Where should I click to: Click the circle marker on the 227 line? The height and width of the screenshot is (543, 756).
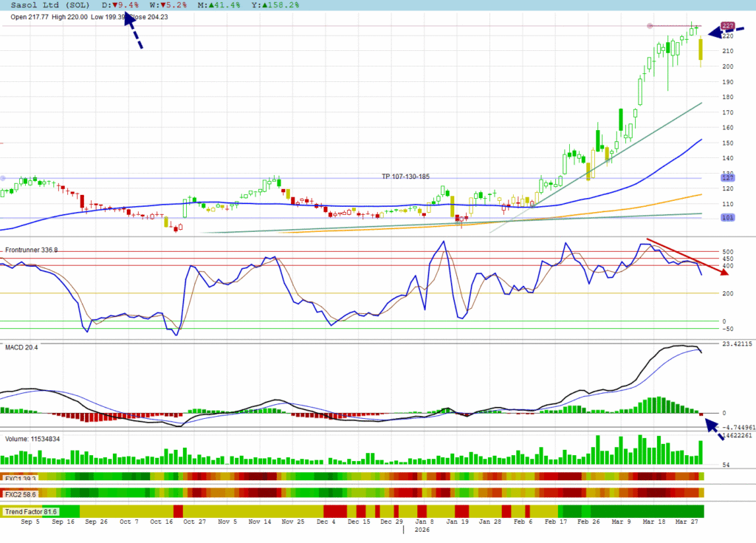[x=650, y=26]
